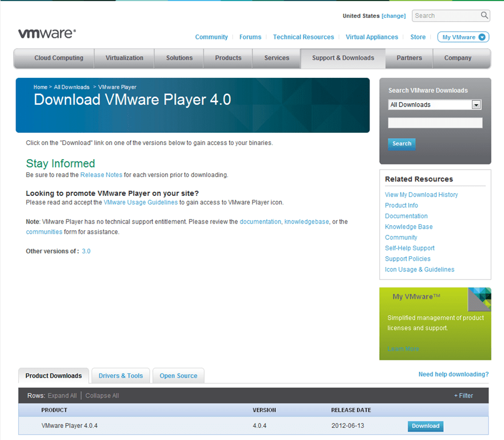Open the Product Info link
504x440 pixels.
401,205
